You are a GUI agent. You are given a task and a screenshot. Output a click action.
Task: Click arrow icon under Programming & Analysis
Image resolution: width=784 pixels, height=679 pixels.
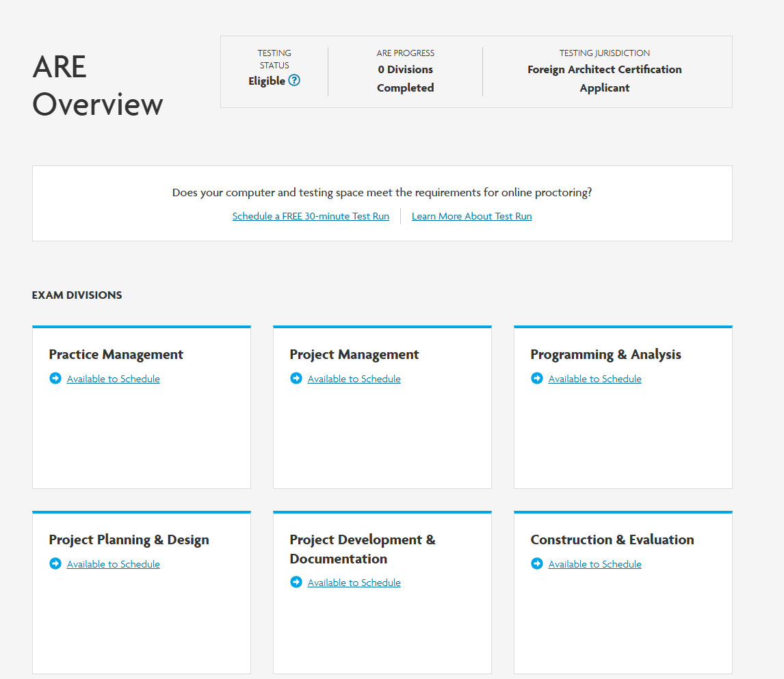(x=537, y=378)
